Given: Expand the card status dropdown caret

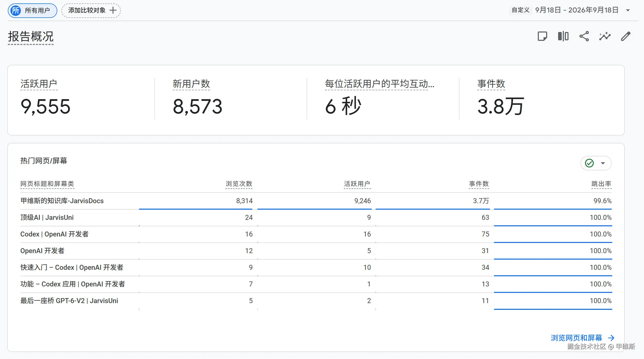Looking at the screenshot, I should coord(603,163).
